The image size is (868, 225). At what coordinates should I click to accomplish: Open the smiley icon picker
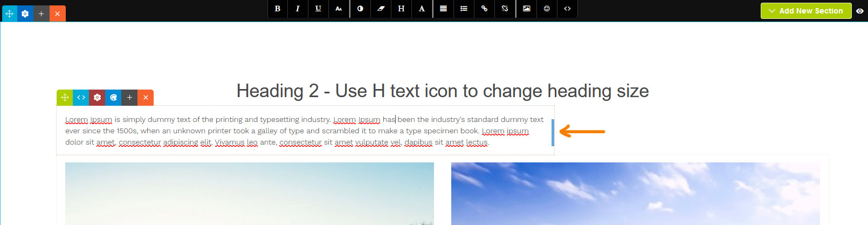547,9
